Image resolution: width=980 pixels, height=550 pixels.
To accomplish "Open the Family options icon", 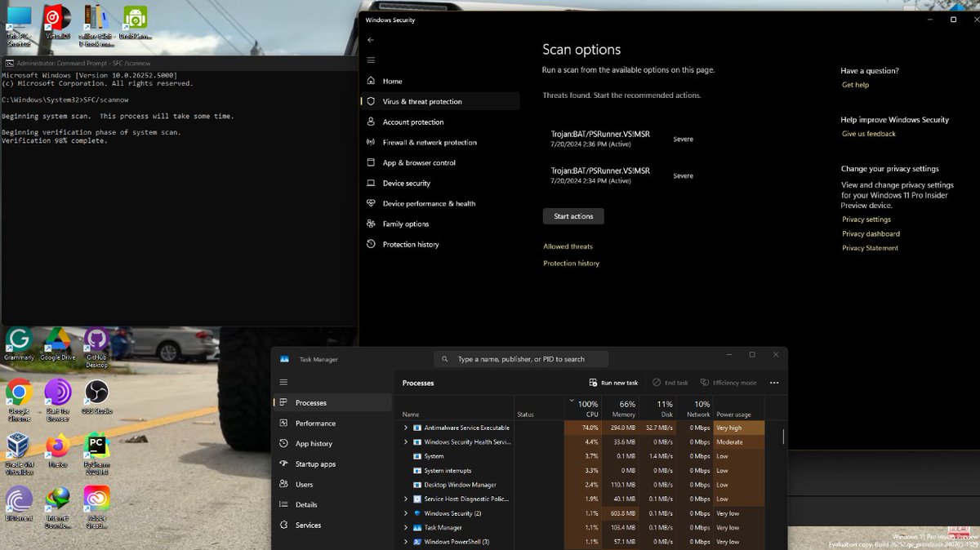I will (371, 224).
